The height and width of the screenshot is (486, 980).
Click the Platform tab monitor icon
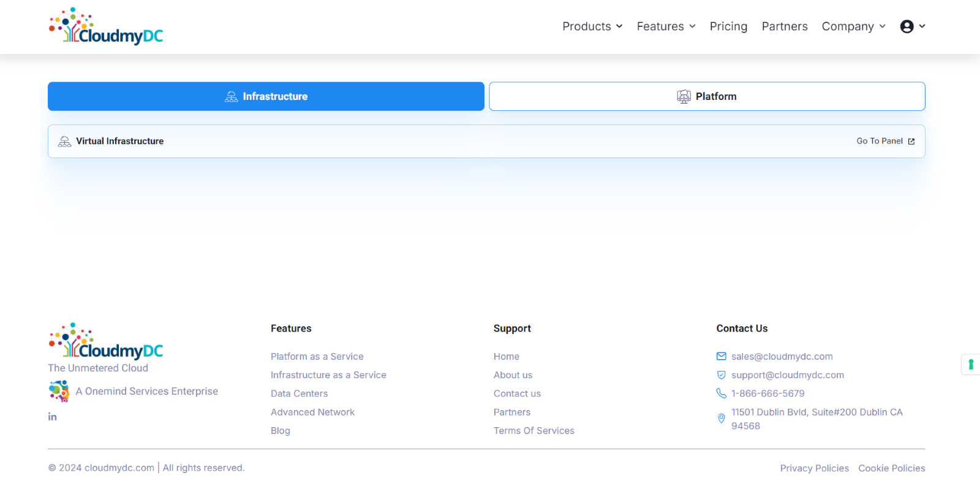(684, 96)
